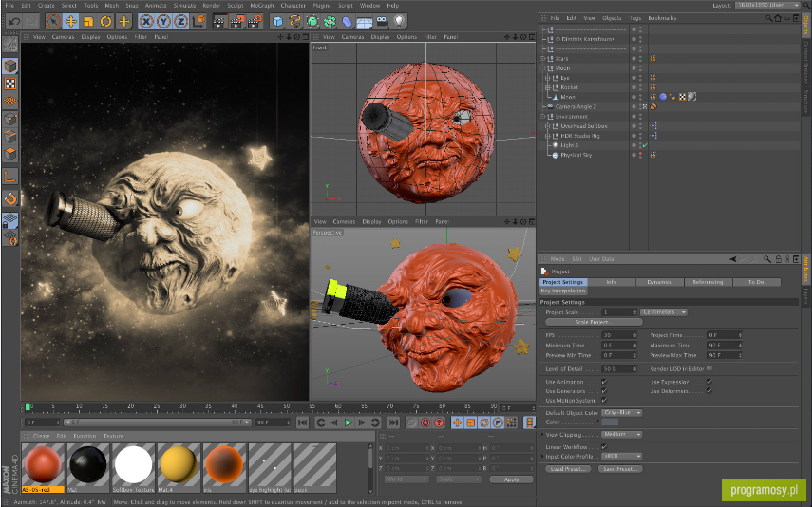Toggle Linear Workflow checkbox

(604, 447)
